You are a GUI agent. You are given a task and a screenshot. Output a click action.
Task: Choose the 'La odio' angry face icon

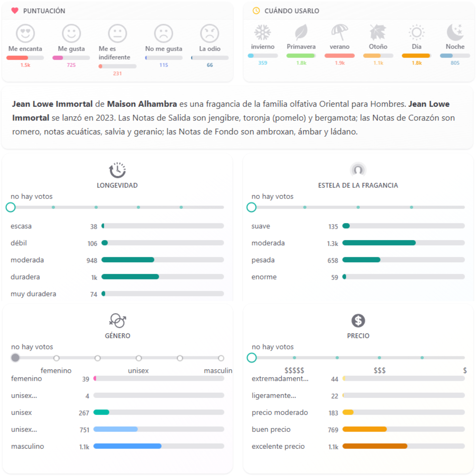coord(210,33)
